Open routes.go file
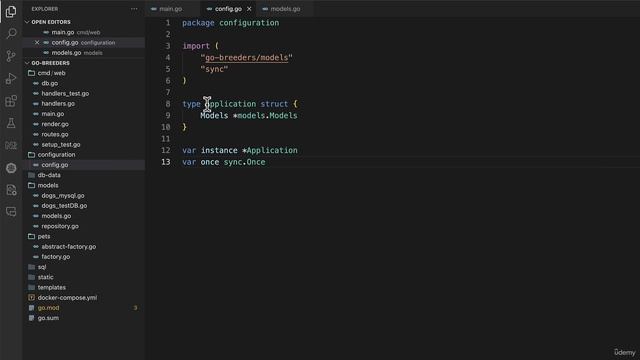640x360 pixels. pyautogui.click(x=55, y=134)
